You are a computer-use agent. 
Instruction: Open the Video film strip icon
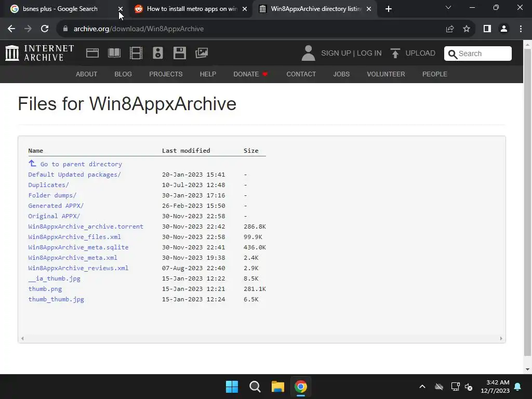pyautogui.click(x=136, y=53)
